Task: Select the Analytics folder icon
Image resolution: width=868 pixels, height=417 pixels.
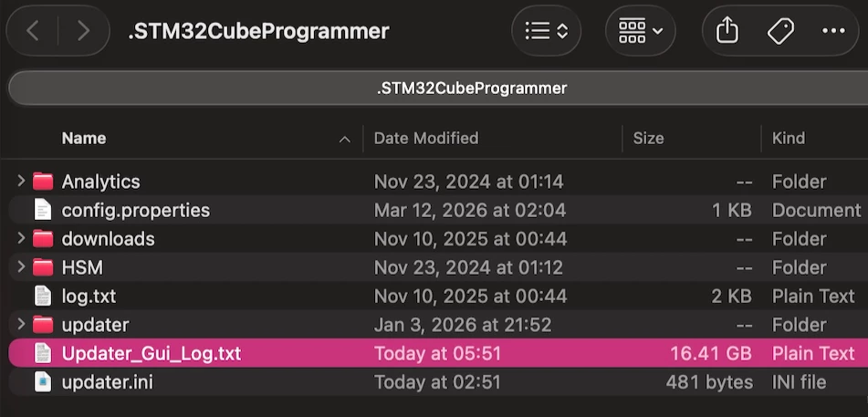Action: pos(43,182)
